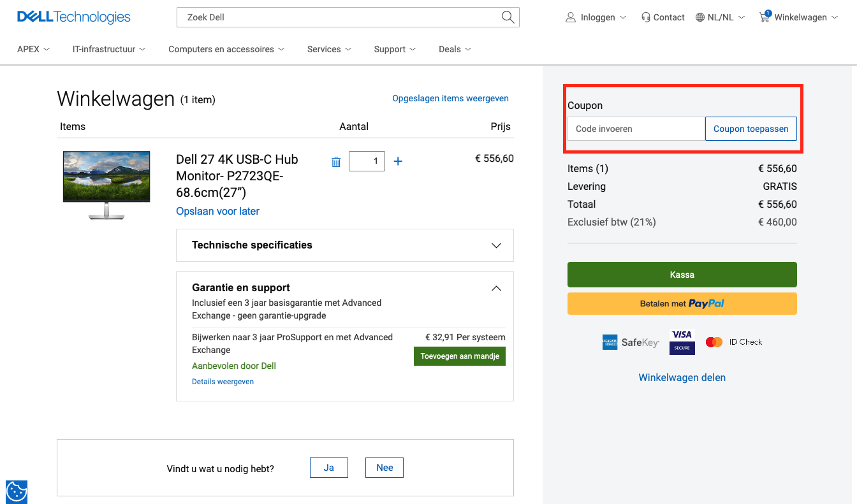This screenshot has width=857, height=504.
Task: Open the cookie settings icon
Action: [x=17, y=492]
